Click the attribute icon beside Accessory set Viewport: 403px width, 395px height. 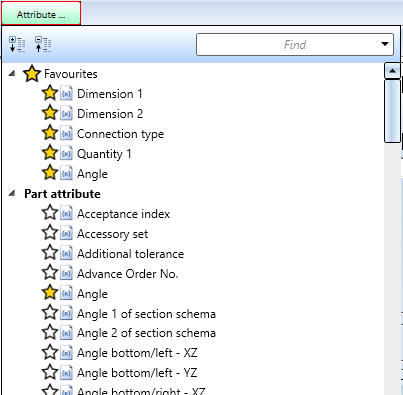pyautogui.click(x=66, y=234)
